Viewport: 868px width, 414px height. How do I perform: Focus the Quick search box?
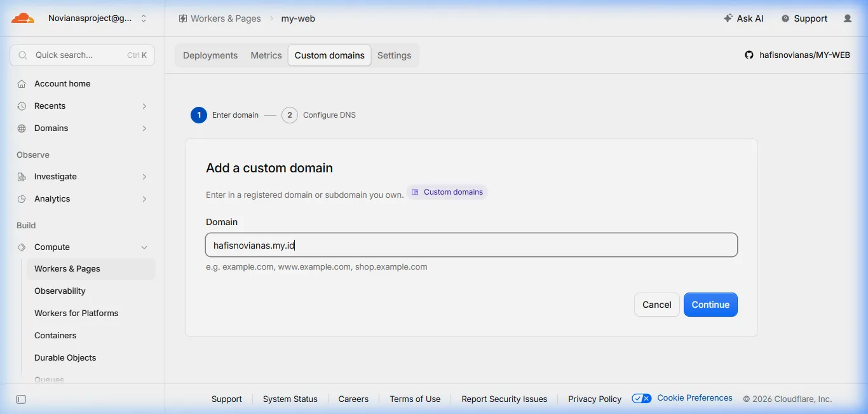pos(83,55)
